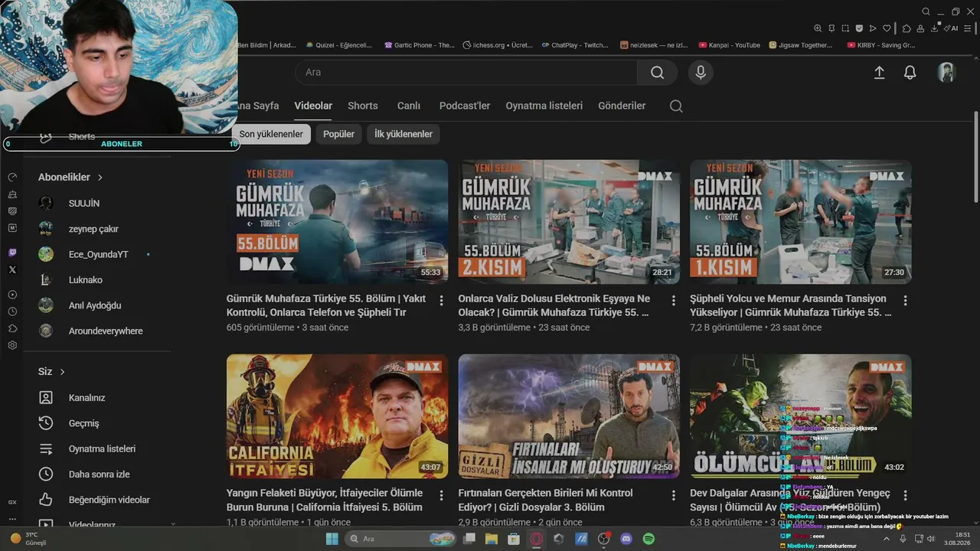Search within channel using the tab-bar magnifier

click(x=676, y=106)
